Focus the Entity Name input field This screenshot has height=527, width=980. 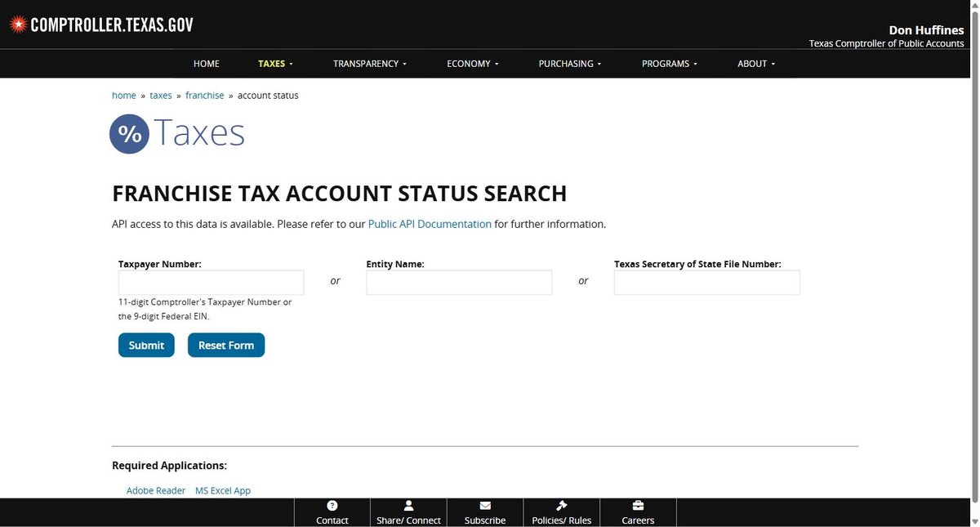[x=459, y=283]
